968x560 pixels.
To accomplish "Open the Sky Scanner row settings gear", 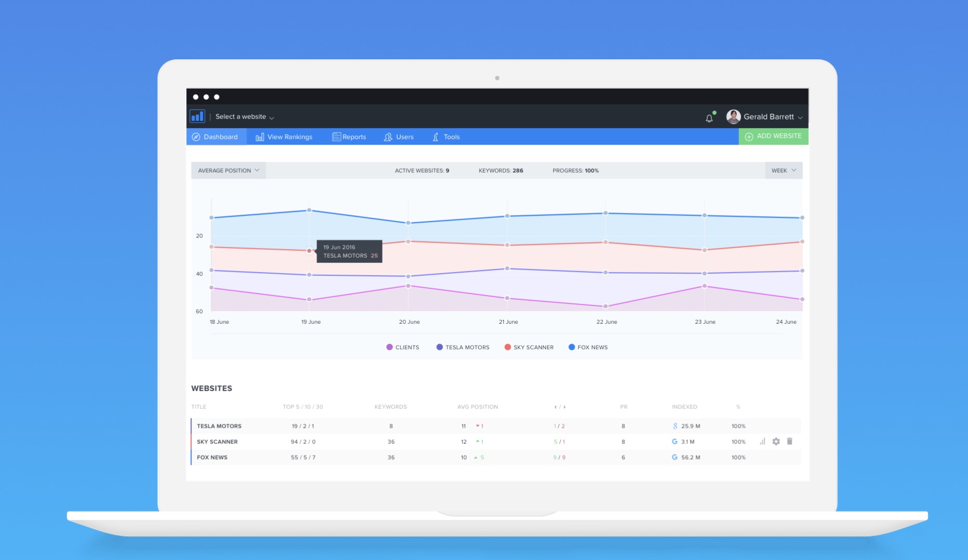I will click(776, 441).
